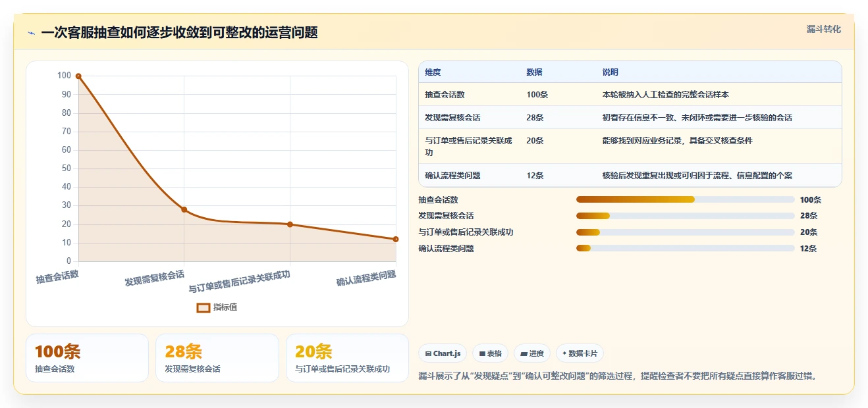The width and height of the screenshot is (868, 408).
Task: Select the 抽查会话数 table cell
Action: [470, 95]
